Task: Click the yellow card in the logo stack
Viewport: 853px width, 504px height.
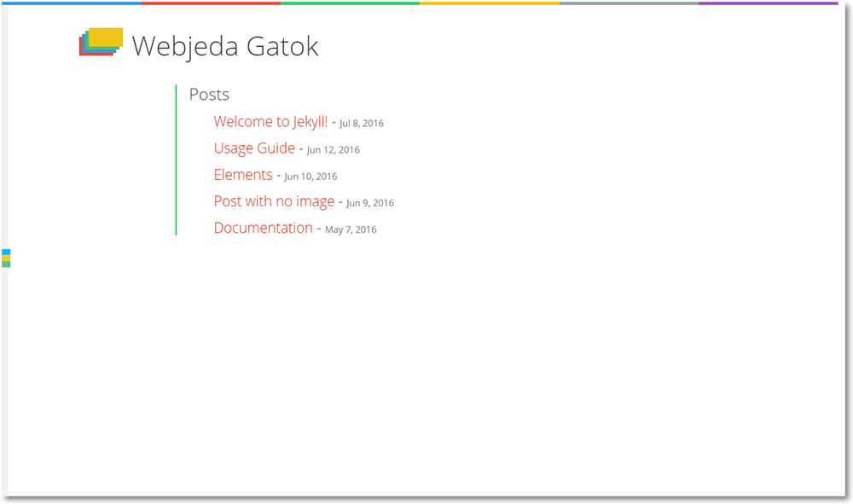Action: (106, 37)
